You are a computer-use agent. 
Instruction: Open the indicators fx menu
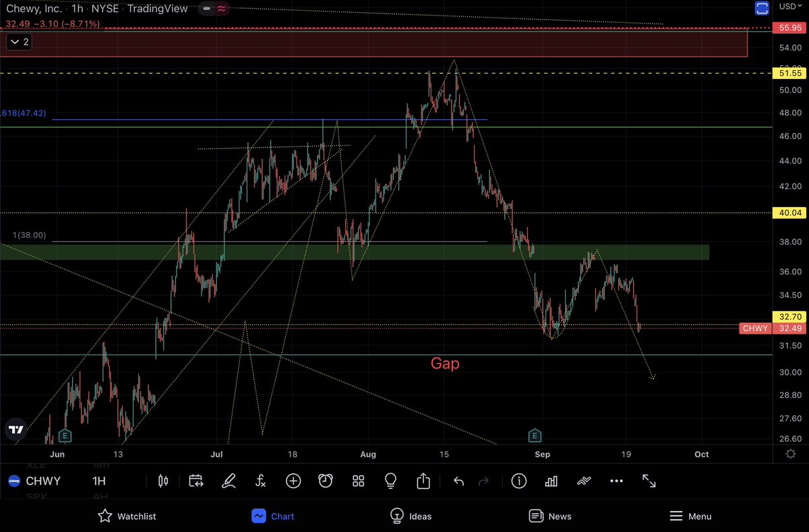[260, 481]
